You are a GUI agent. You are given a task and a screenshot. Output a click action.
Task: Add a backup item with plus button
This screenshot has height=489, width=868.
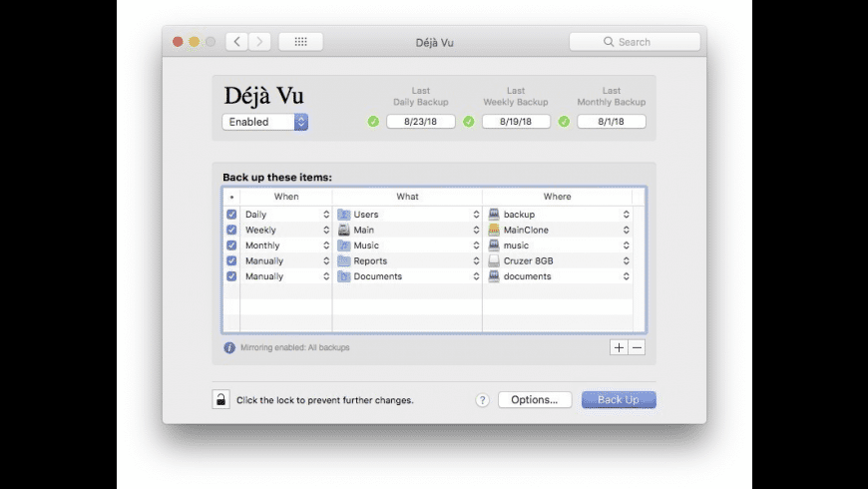[619, 347]
